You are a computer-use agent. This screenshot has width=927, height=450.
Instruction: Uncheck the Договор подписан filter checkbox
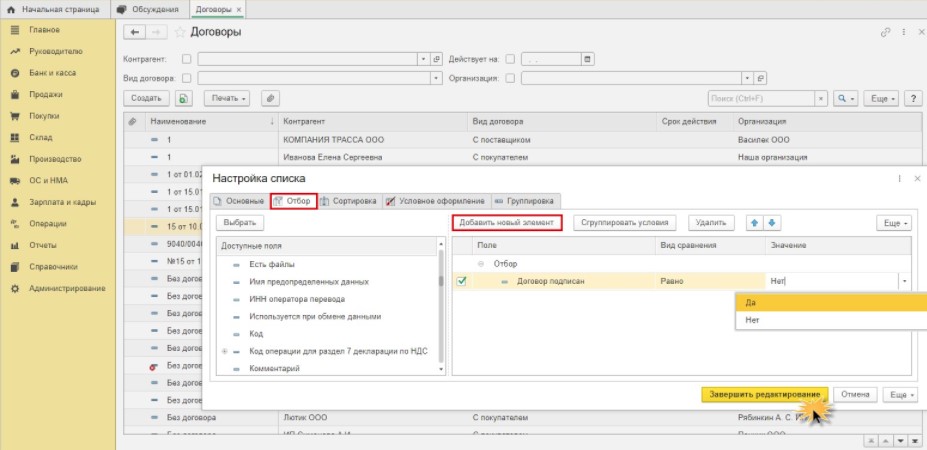pyautogui.click(x=461, y=281)
